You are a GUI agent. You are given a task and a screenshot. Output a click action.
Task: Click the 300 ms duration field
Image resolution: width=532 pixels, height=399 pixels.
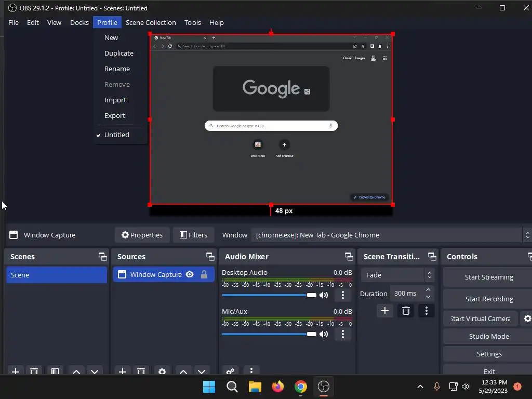pyautogui.click(x=407, y=294)
